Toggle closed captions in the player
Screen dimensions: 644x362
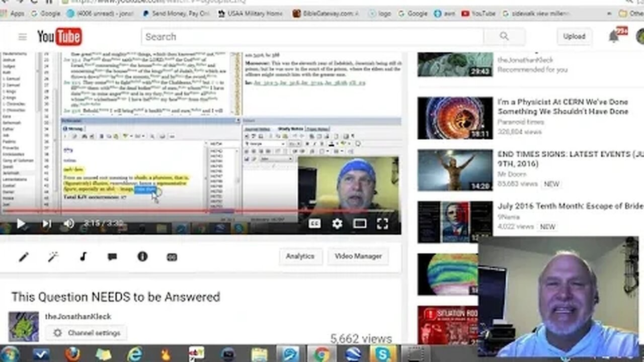314,224
